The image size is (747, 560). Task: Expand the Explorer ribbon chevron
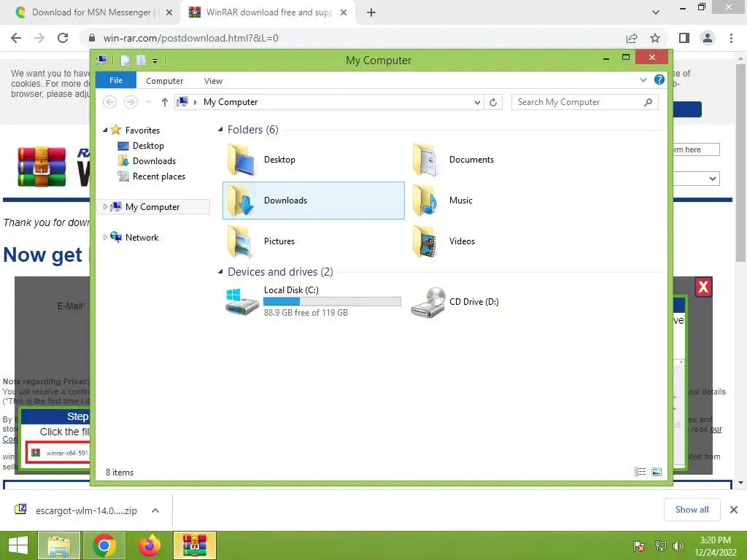pos(643,80)
